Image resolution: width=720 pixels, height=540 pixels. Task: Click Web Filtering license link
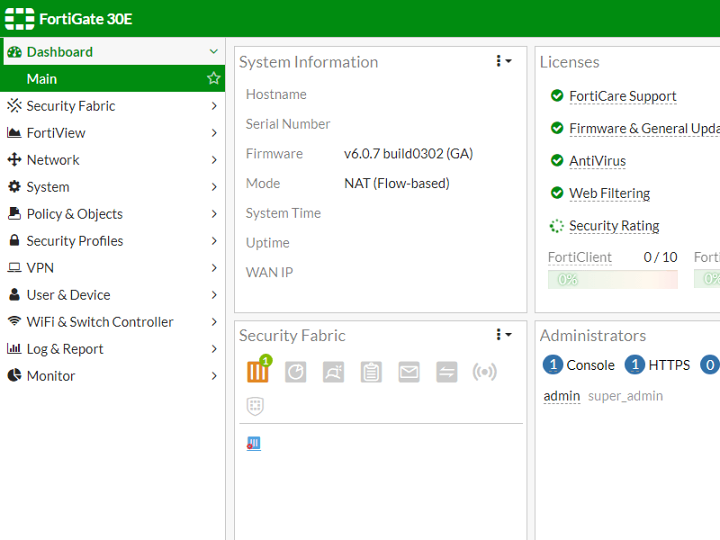[609, 193]
